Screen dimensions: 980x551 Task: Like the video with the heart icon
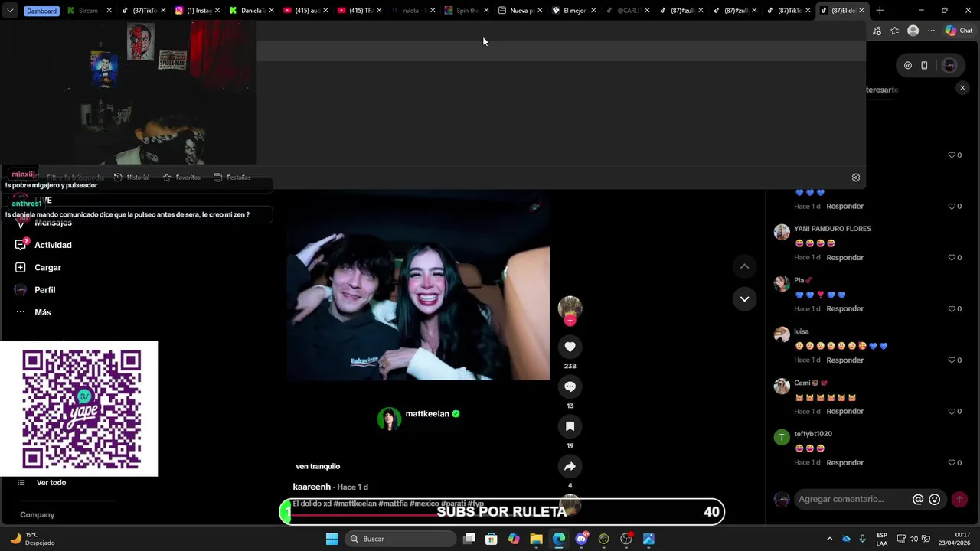tap(570, 347)
